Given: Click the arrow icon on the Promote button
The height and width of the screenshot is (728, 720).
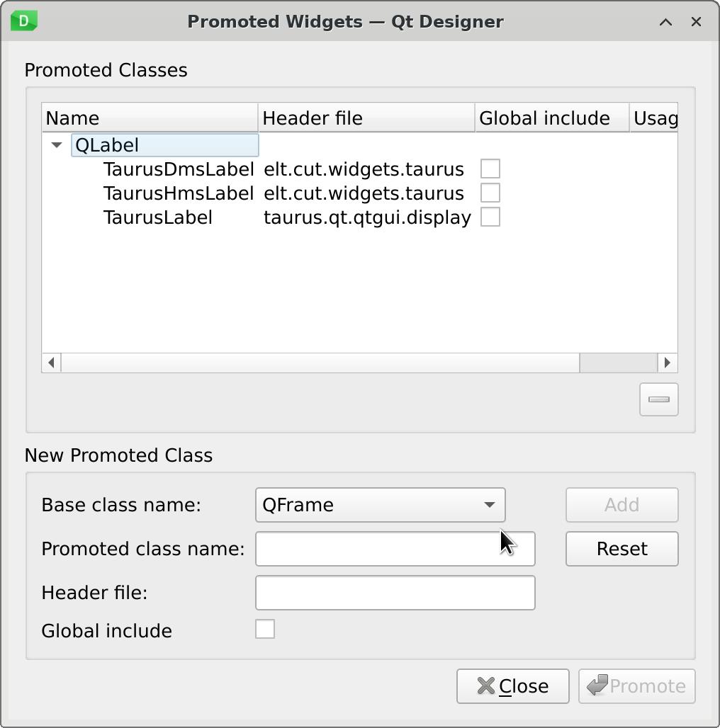Looking at the screenshot, I should [x=596, y=686].
